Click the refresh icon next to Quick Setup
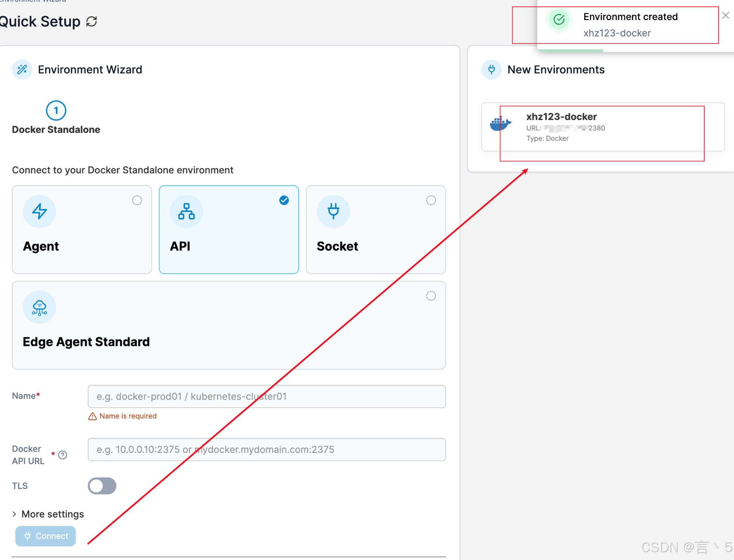Image resolution: width=734 pixels, height=560 pixels. pyautogui.click(x=91, y=21)
